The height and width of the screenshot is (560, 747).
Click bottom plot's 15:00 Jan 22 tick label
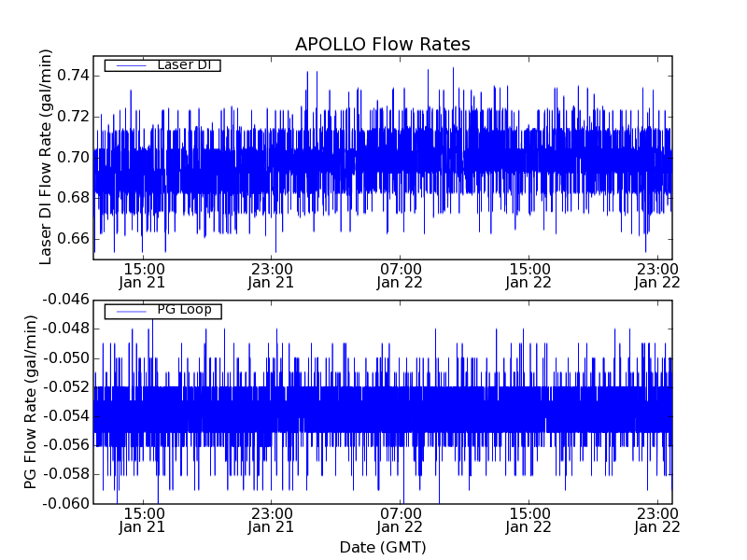(529, 521)
